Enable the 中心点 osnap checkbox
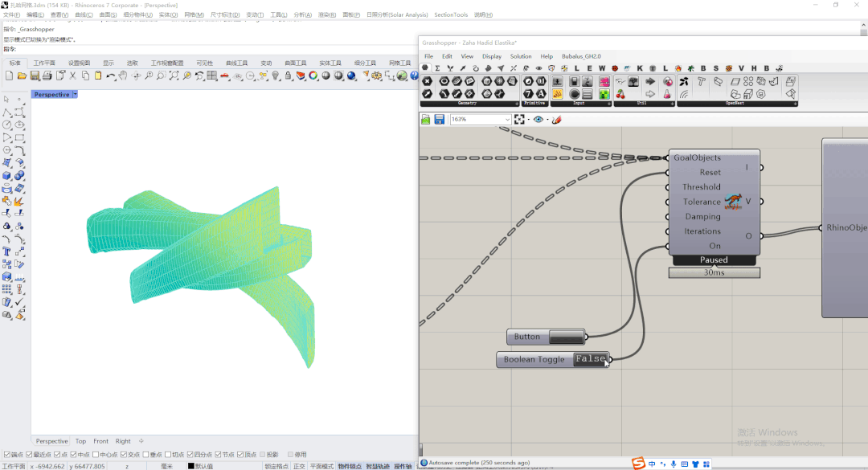 coord(95,455)
